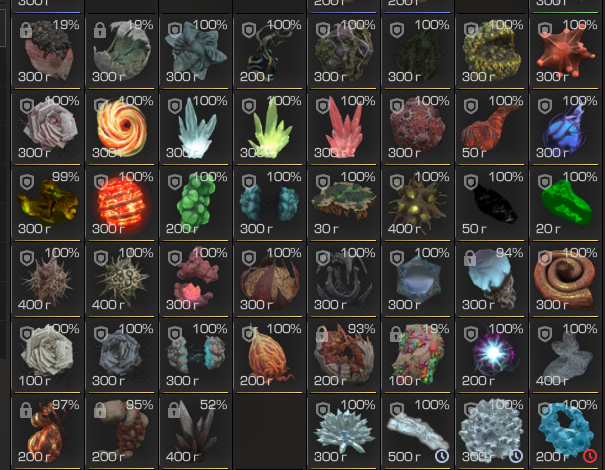Click the red clock icon on blue ice ring
The height and width of the screenshot is (470, 605).
pyautogui.click(x=590, y=456)
